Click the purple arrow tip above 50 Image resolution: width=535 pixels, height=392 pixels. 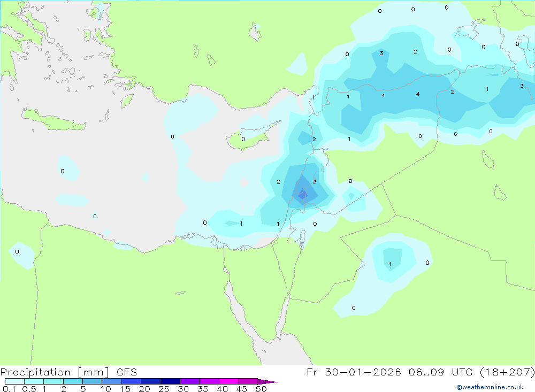coord(267,381)
